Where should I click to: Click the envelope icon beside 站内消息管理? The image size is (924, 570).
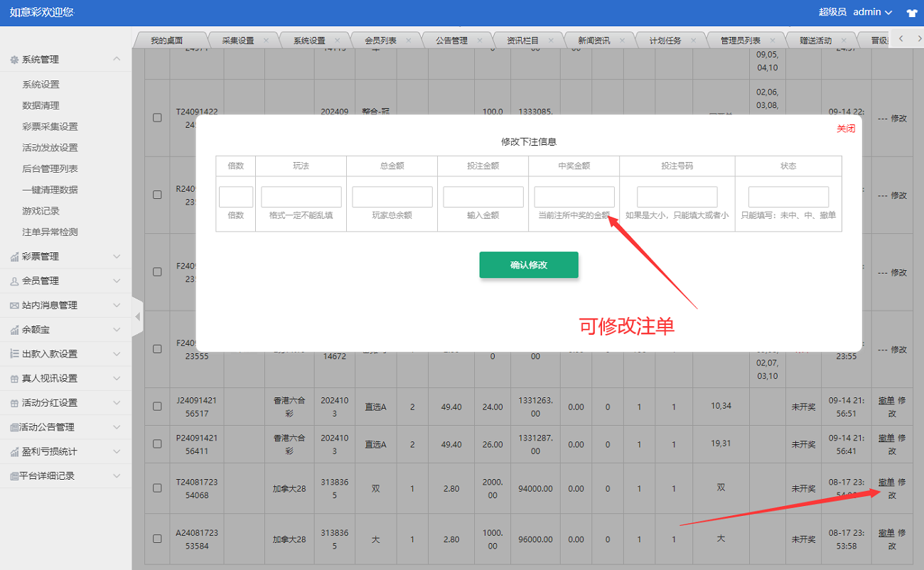coord(14,306)
